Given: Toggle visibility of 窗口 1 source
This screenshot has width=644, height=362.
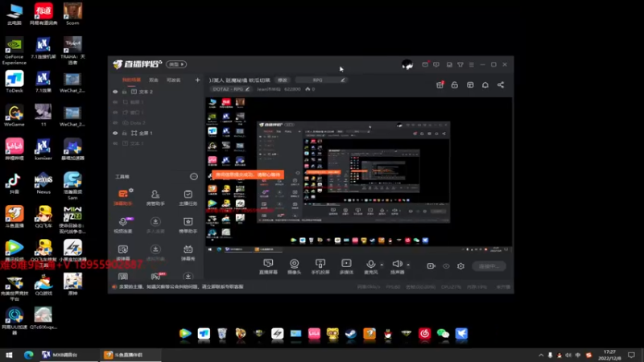Looking at the screenshot, I should (x=115, y=113).
